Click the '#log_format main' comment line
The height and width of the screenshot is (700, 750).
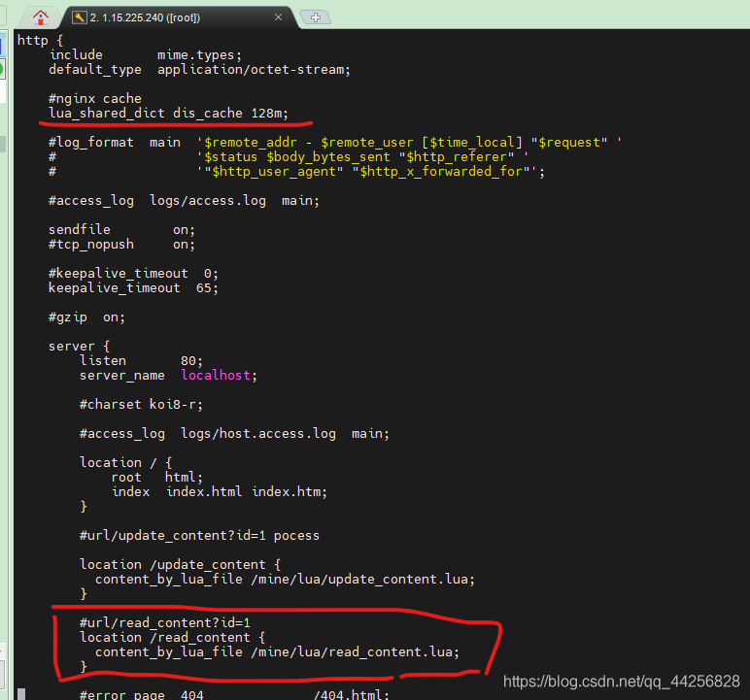335,143
